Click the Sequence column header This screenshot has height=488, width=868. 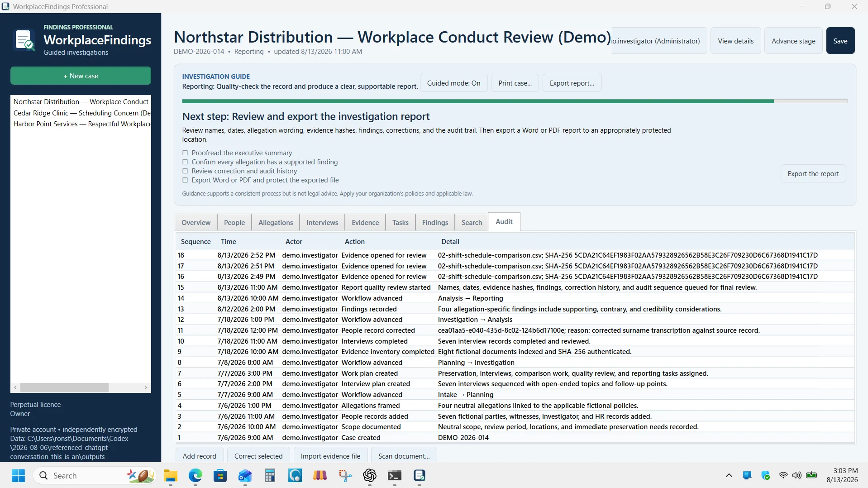point(196,242)
